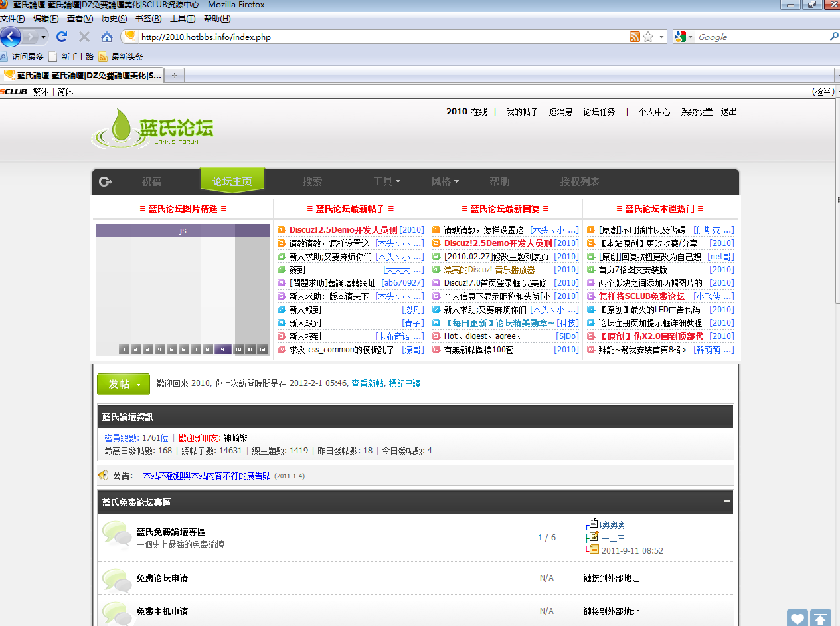
Task: Click the 个人中心 link in the header
Action: [654, 112]
